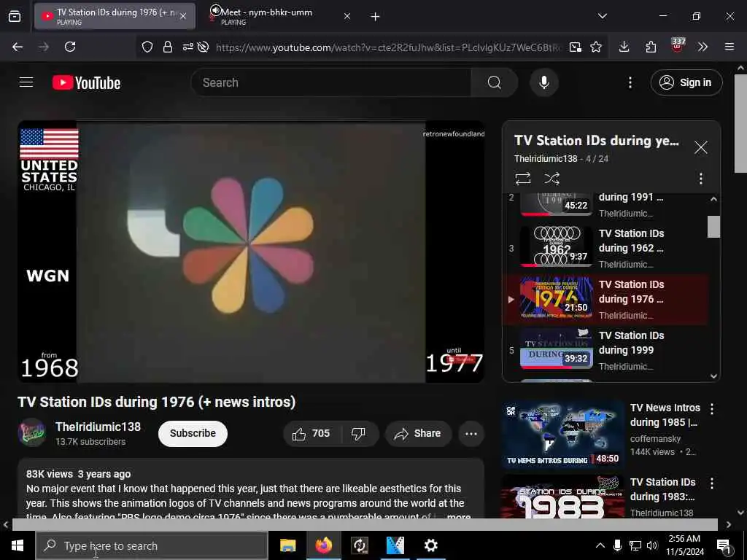
Task: Open Firefox application menu
Action: (729, 47)
